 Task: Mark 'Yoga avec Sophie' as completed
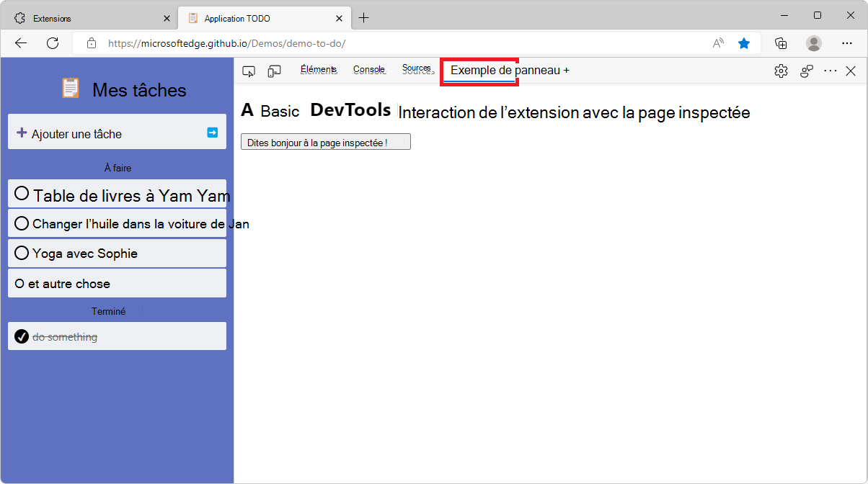pos(21,252)
